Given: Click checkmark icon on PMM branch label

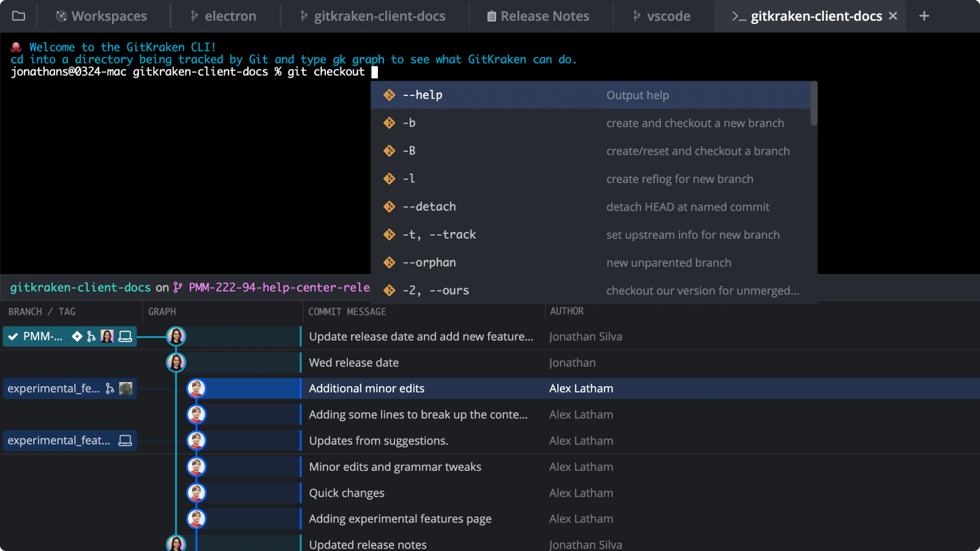Looking at the screenshot, I should 13,336.
